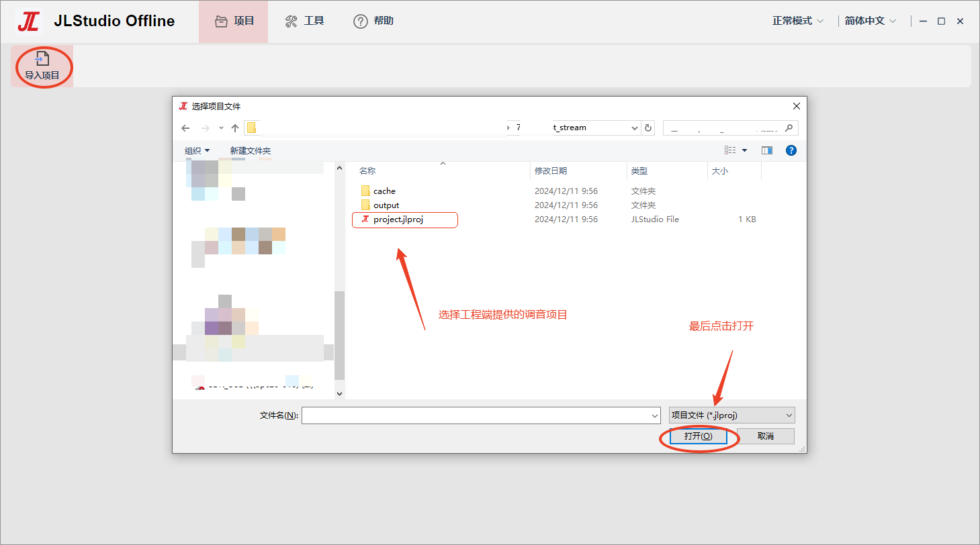Go forward in the file dialog
This screenshot has width=980, height=545.
point(206,128)
